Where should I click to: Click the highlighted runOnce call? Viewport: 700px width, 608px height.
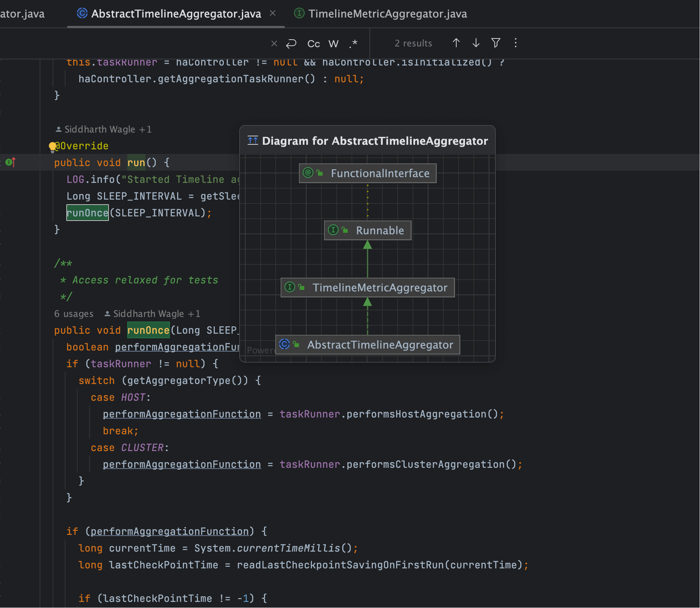click(88, 213)
